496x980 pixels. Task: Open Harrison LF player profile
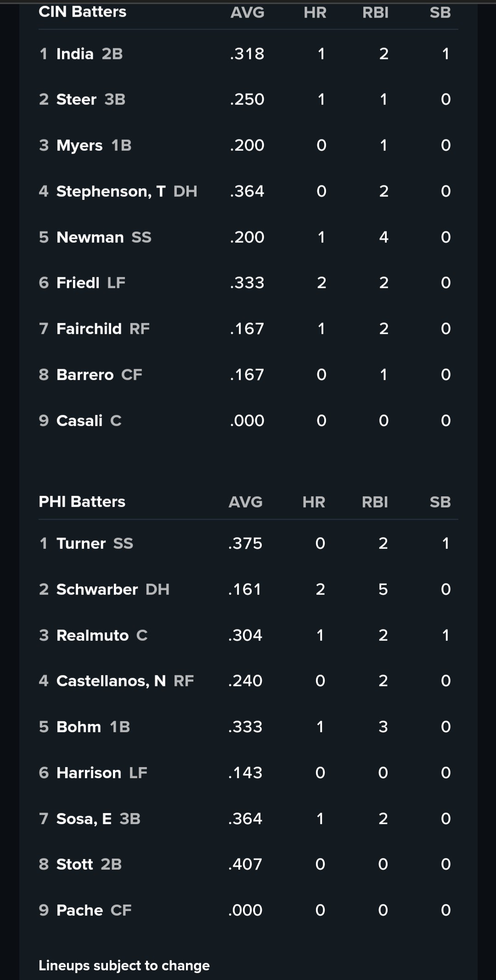89,773
